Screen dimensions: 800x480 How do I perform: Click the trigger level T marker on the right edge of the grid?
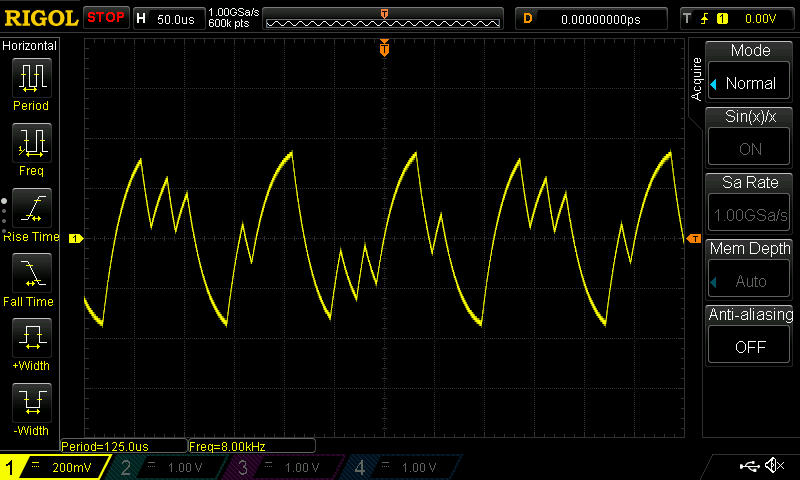pyautogui.click(x=694, y=239)
